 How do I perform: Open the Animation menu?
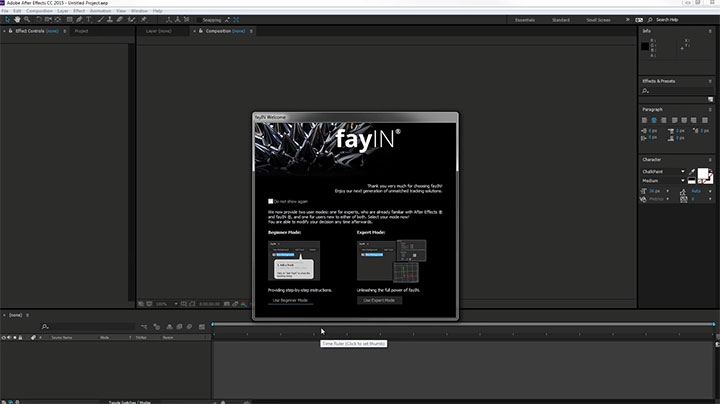pyautogui.click(x=101, y=11)
